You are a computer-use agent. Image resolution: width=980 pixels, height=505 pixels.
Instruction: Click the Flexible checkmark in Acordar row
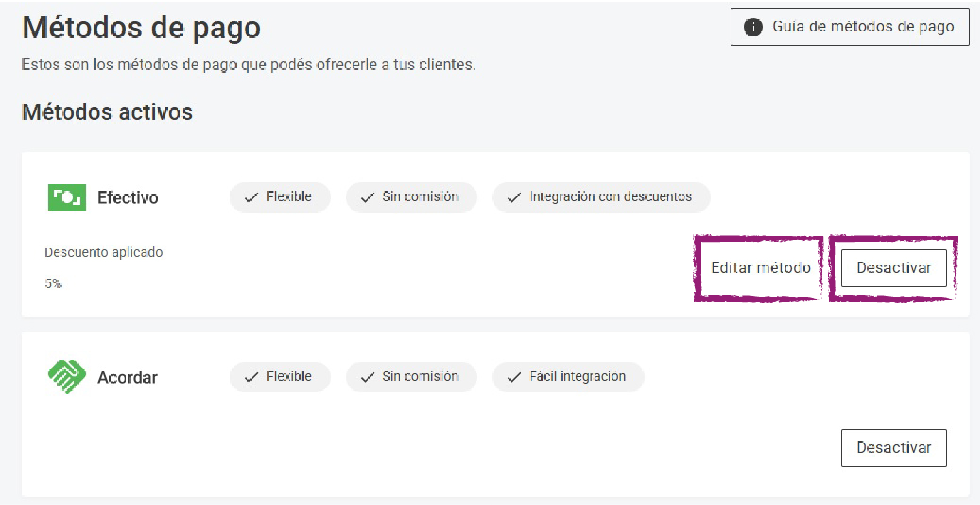[x=252, y=377]
